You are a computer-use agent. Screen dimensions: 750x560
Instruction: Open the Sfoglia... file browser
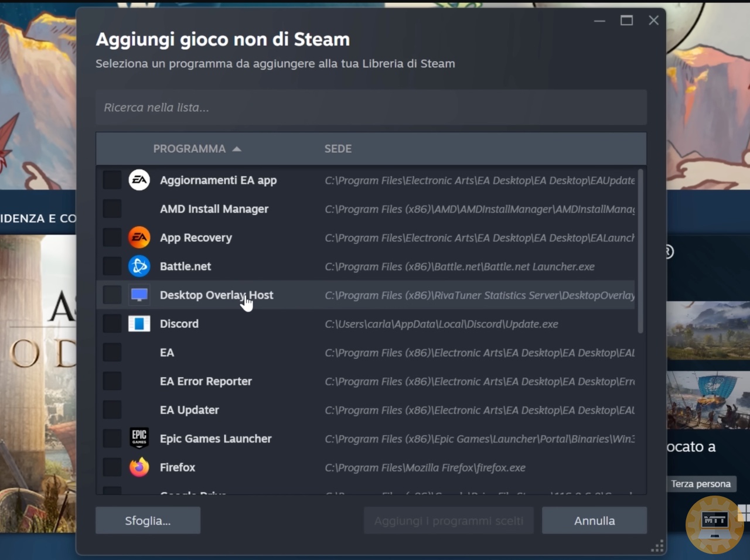148,521
